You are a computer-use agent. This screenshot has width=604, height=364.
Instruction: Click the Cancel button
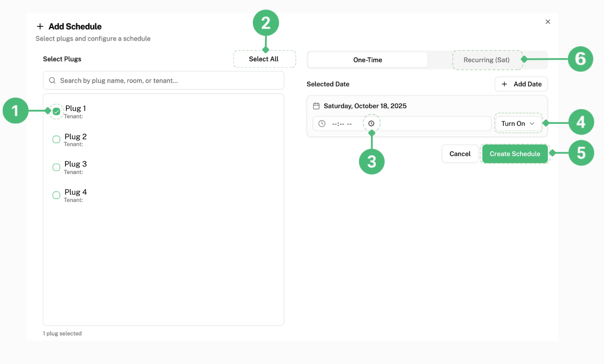pos(460,154)
